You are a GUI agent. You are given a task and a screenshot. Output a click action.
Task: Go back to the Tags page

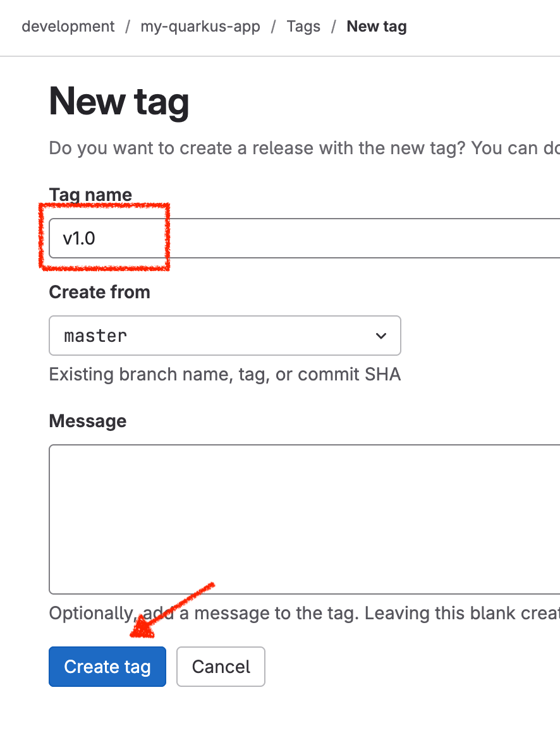tap(303, 27)
